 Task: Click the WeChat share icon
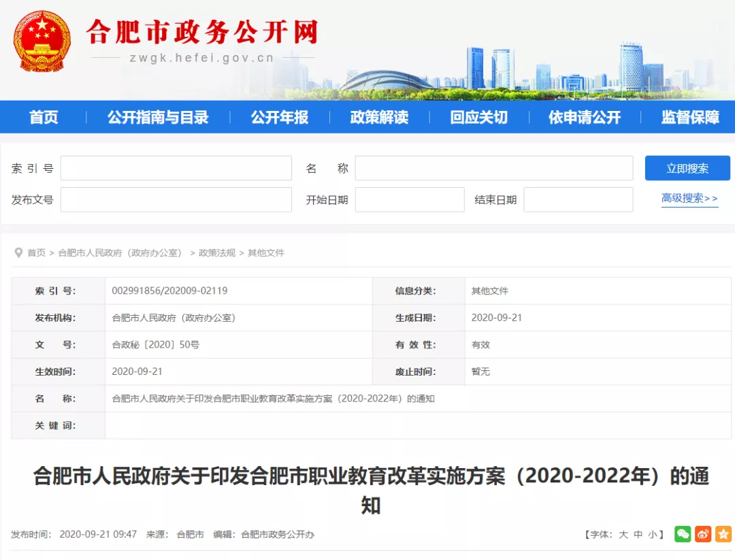pos(682,534)
